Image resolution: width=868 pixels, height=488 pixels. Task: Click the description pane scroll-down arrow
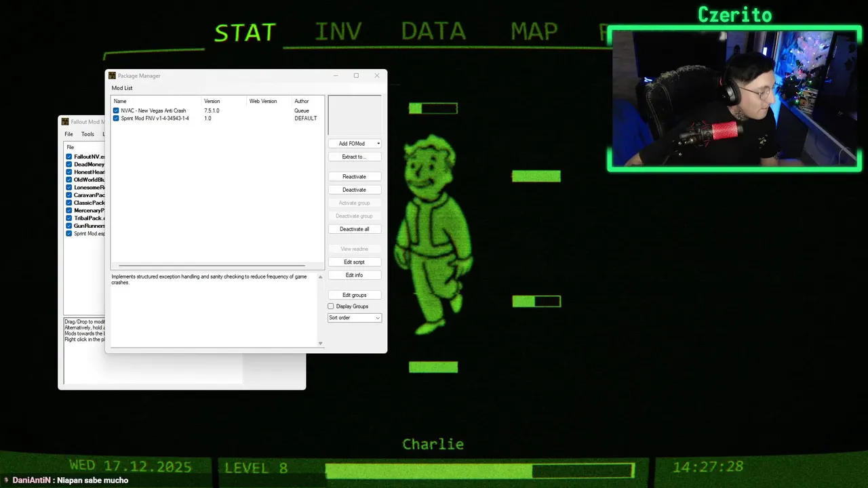(x=320, y=344)
